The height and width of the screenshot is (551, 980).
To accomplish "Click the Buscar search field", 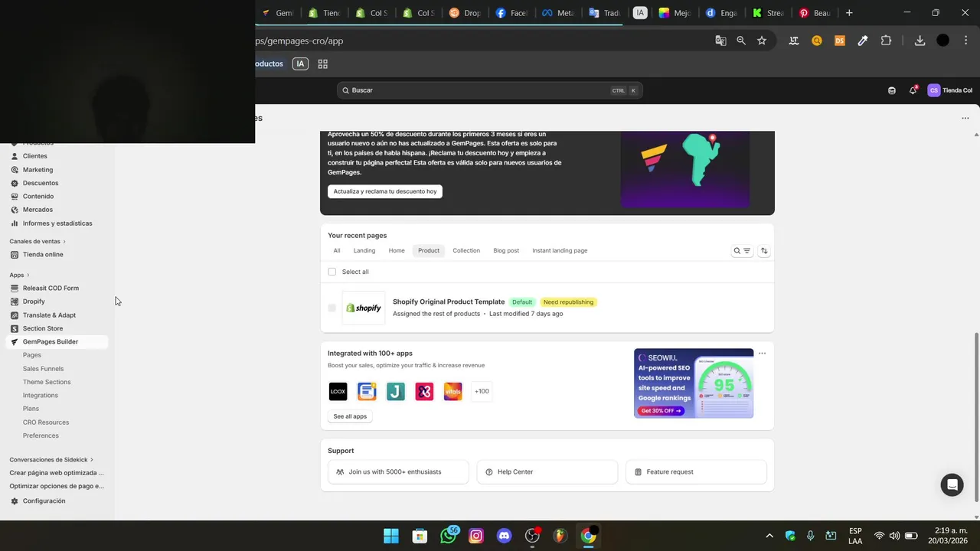I will click(x=489, y=90).
